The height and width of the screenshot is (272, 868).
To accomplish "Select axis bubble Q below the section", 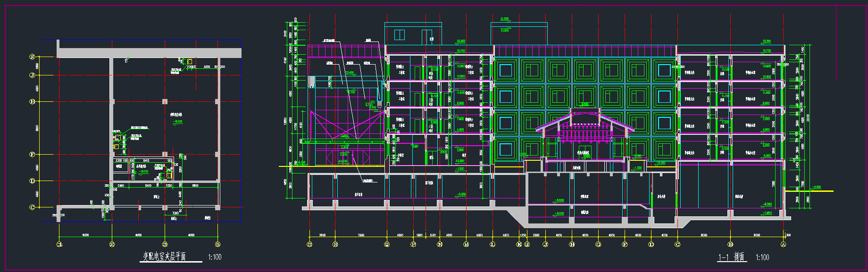I will [x=387, y=244].
